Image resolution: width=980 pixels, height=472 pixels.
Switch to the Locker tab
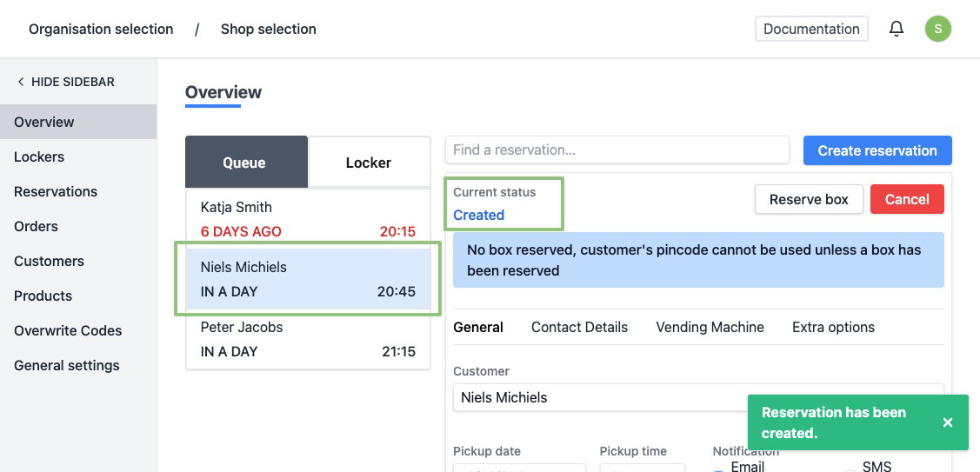point(369,163)
